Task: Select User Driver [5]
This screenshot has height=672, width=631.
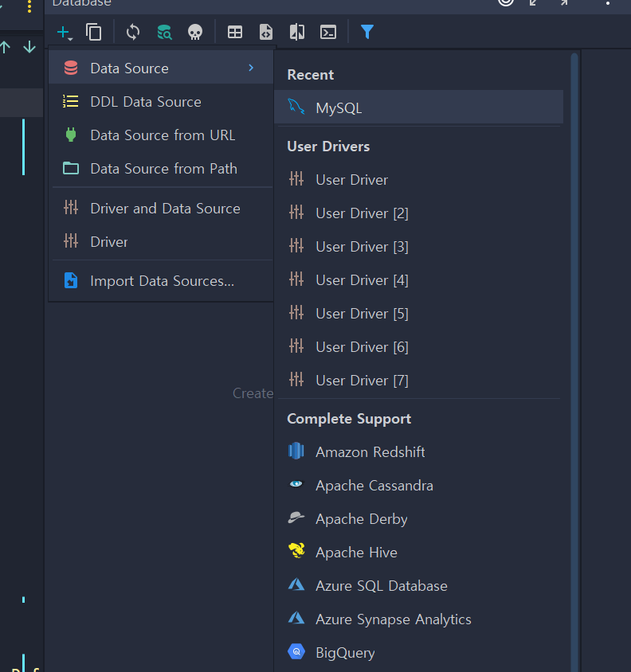Action: pyautogui.click(x=418, y=313)
